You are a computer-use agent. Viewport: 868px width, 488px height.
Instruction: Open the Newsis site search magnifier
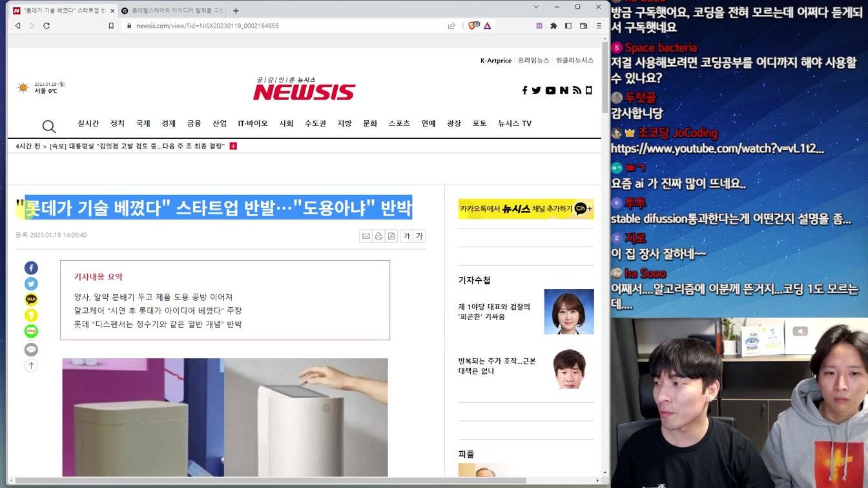tap(49, 126)
